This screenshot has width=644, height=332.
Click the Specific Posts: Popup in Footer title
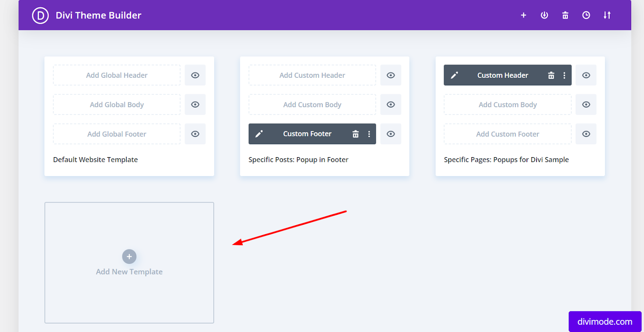pyautogui.click(x=298, y=160)
